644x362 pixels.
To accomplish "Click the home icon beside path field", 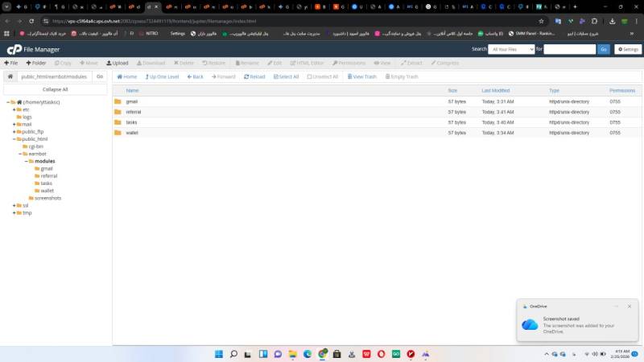I will 10,76.
